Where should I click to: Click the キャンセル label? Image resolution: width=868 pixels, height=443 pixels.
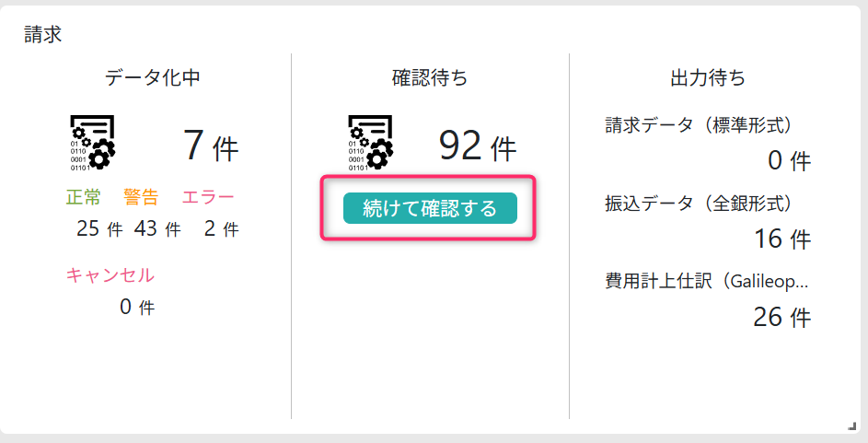pos(110,274)
